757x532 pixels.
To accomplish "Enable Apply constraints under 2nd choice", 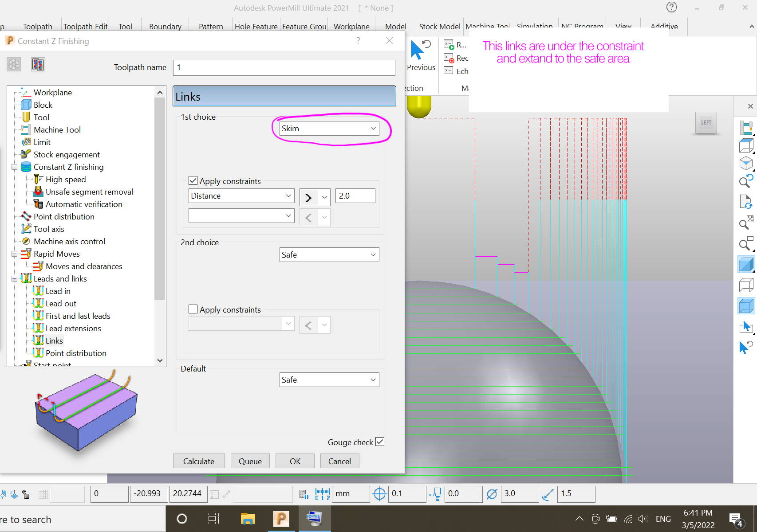I will [x=193, y=309].
